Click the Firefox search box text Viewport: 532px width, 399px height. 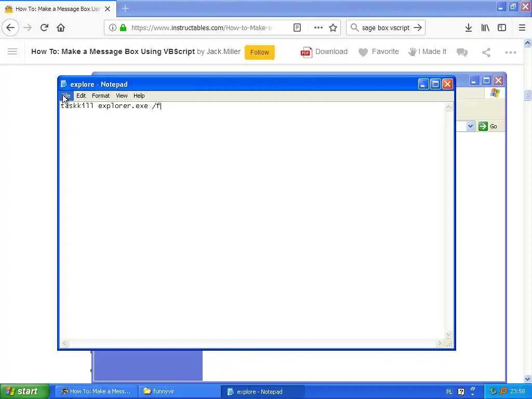pyautogui.click(x=385, y=28)
